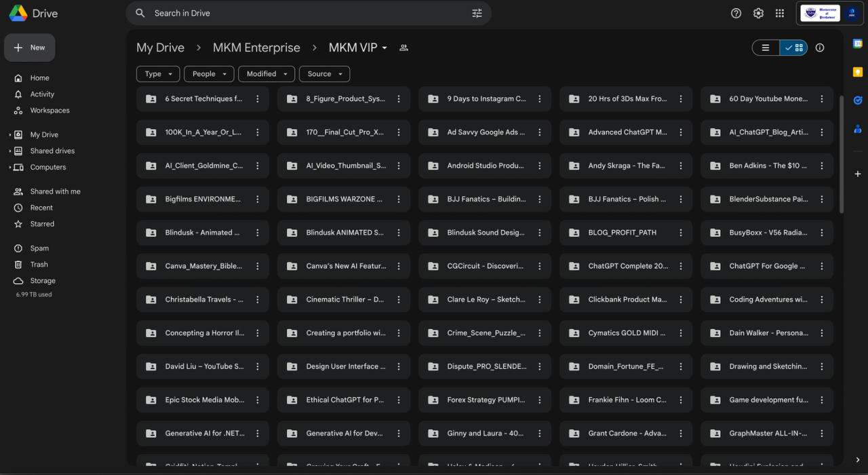This screenshot has width=868, height=475.
Task: Click the shared people icon beside MKM VIP
Action: tap(403, 47)
